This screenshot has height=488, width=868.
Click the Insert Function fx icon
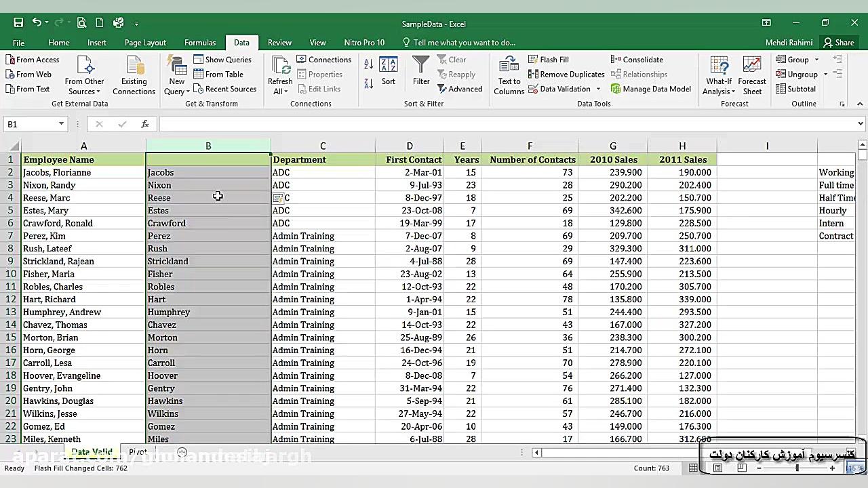[x=144, y=124]
